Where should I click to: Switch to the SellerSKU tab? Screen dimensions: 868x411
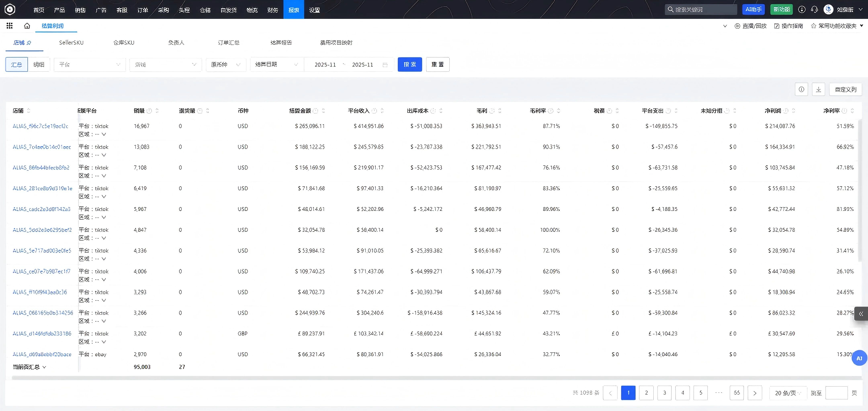coord(71,43)
